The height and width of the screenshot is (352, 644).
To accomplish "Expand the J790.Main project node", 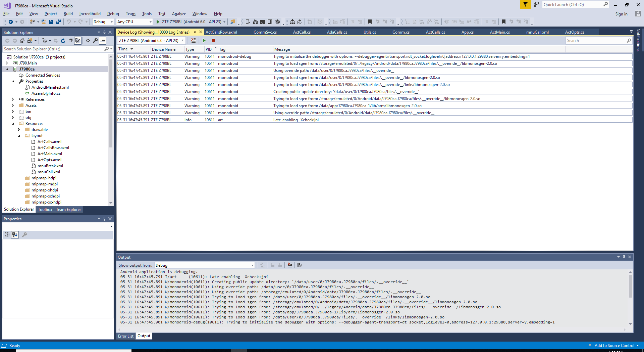I will pyautogui.click(x=7, y=63).
